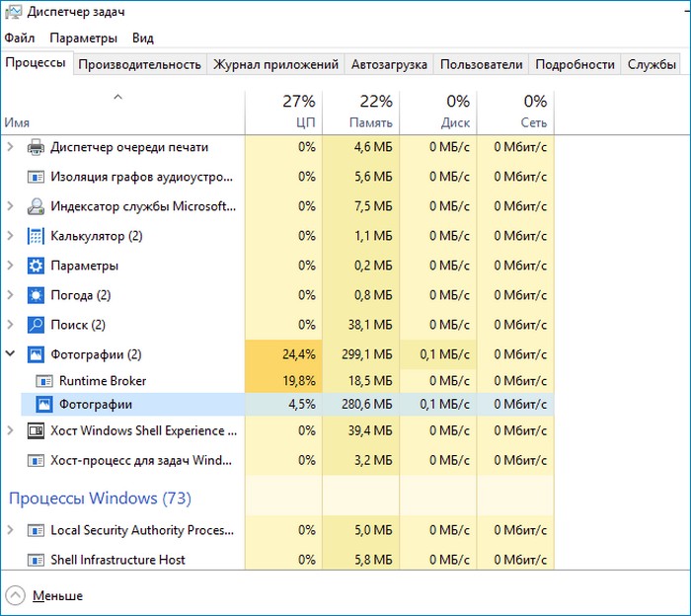Click the Поиск magnifier icon
Image resolution: width=691 pixels, height=616 pixels.
pyautogui.click(x=36, y=325)
